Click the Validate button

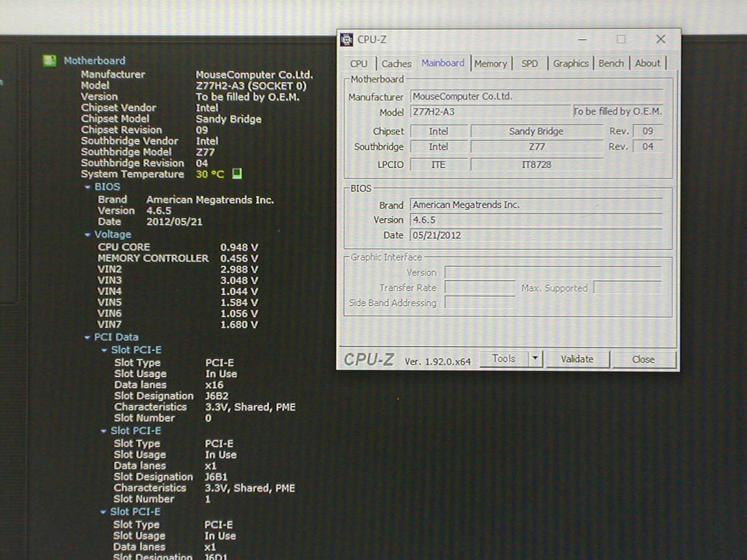(577, 359)
